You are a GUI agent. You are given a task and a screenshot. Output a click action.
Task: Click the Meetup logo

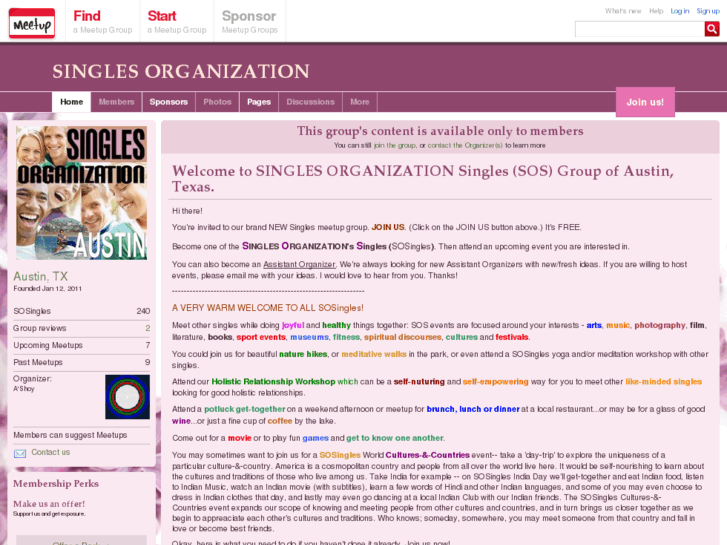click(x=32, y=23)
